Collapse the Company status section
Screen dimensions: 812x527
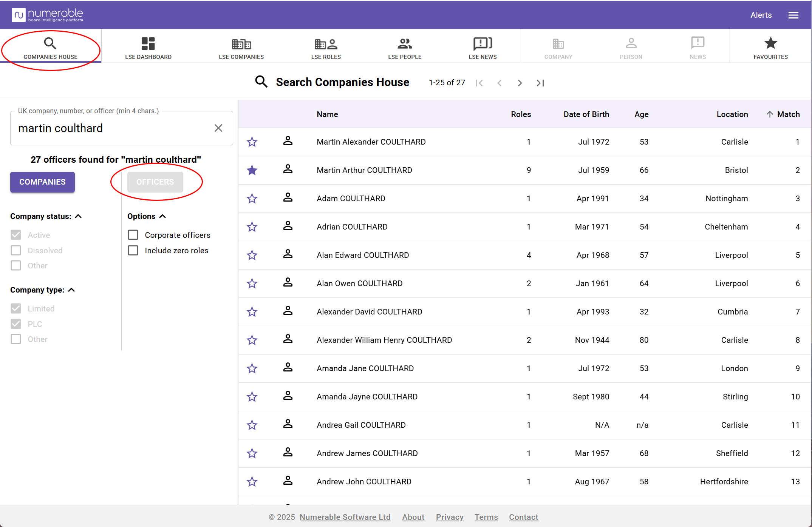tap(78, 216)
